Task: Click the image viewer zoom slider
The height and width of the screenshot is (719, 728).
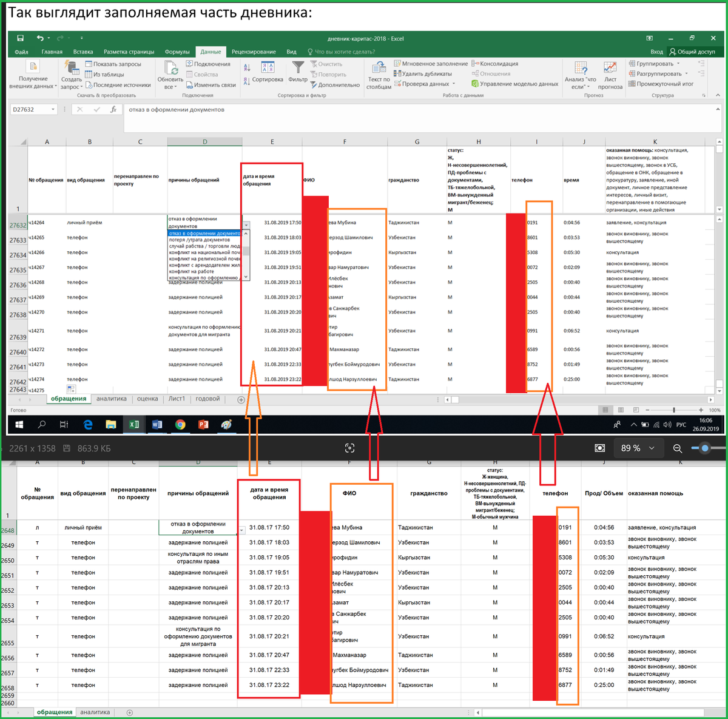Action: click(x=705, y=448)
